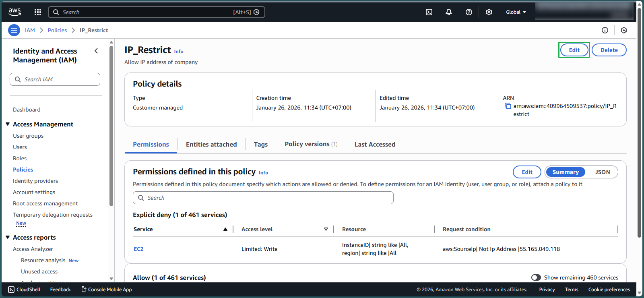The height and width of the screenshot is (298, 644).
Task: Click the 'Limited: Write' access level cell
Action: [x=259, y=249]
